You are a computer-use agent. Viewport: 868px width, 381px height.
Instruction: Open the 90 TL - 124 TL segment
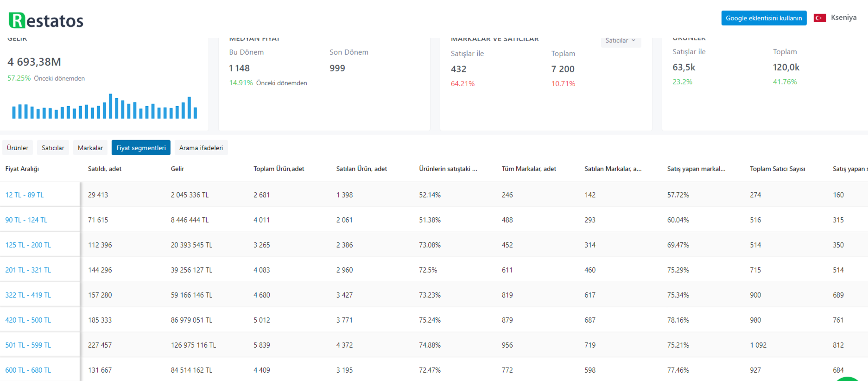click(x=26, y=220)
